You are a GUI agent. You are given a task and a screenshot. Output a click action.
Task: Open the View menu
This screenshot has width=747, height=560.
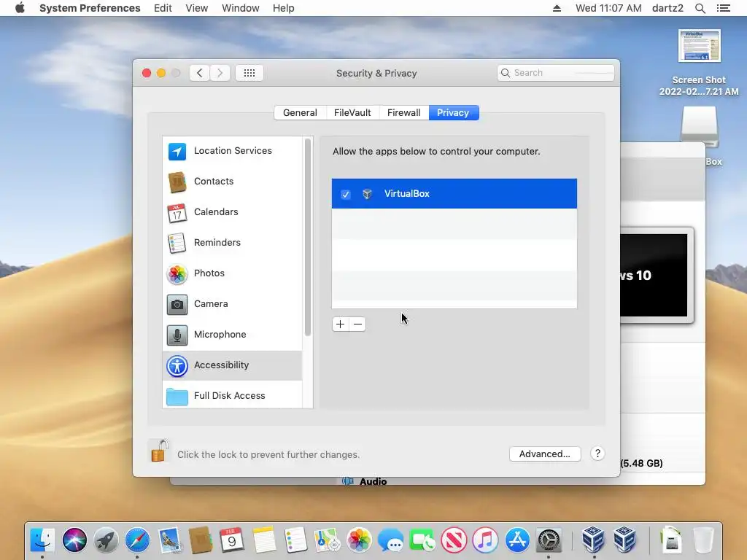tap(197, 8)
